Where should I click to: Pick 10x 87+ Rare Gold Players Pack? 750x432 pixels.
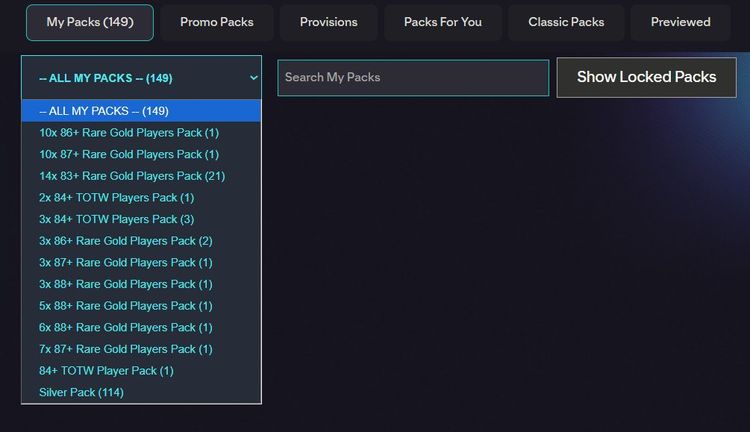coord(129,154)
